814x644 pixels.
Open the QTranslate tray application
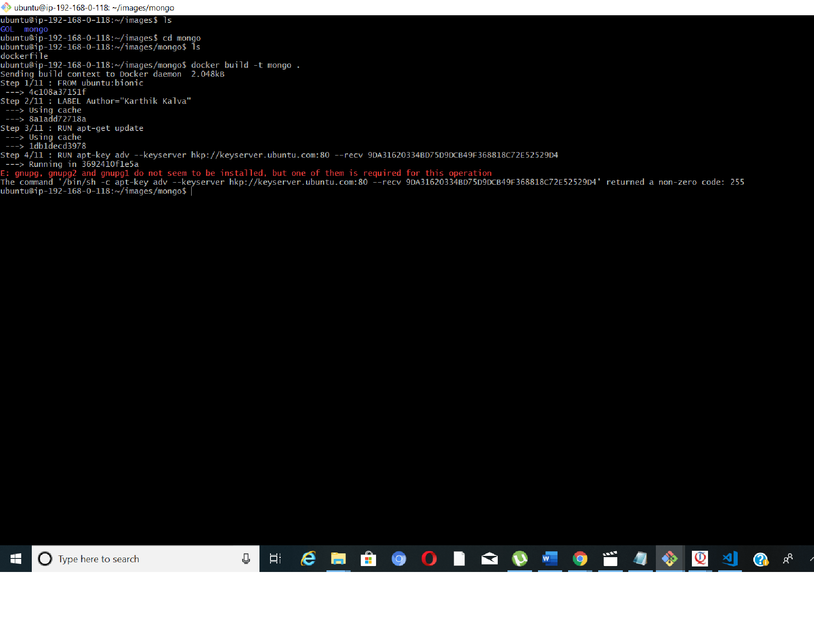click(x=700, y=559)
